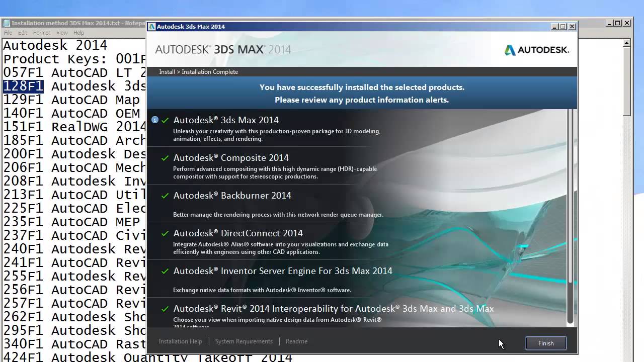Open the File menu in Notepad
Screen dimensions: 644x362
[x=8, y=33]
